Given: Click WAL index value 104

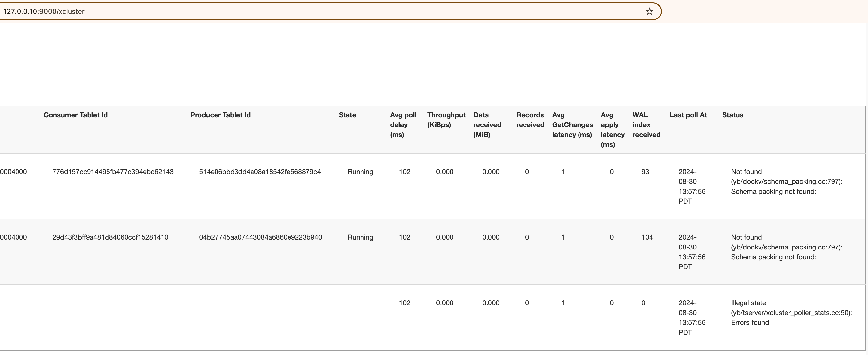Looking at the screenshot, I should pos(647,237).
